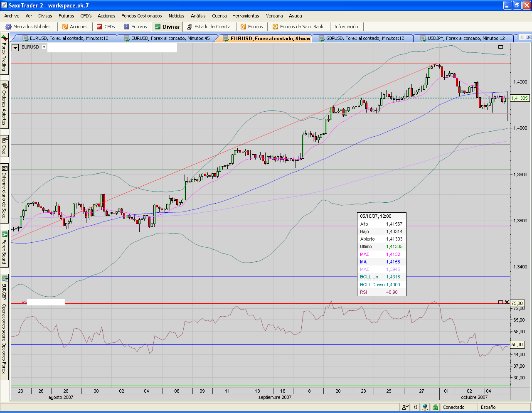532x413 pixels.
Task: Click the hourglass icon in status bar
Action: 415,407
